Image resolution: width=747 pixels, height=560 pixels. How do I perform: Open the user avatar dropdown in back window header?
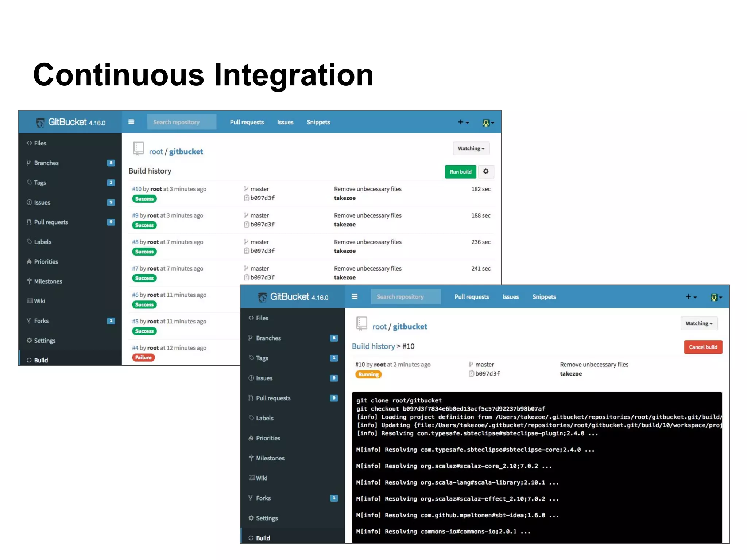[x=488, y=123]
